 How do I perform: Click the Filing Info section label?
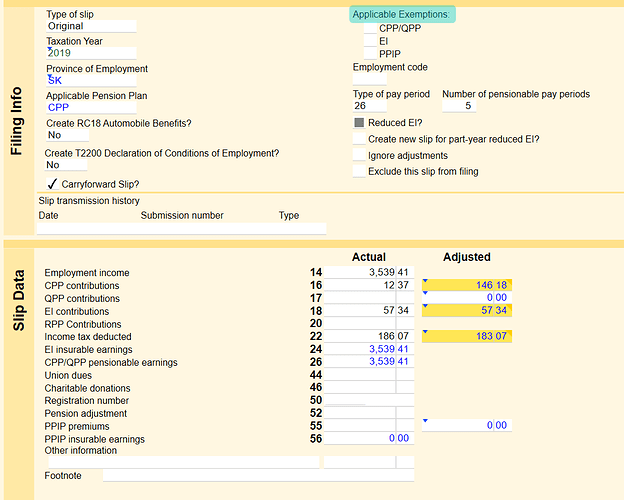16,121
